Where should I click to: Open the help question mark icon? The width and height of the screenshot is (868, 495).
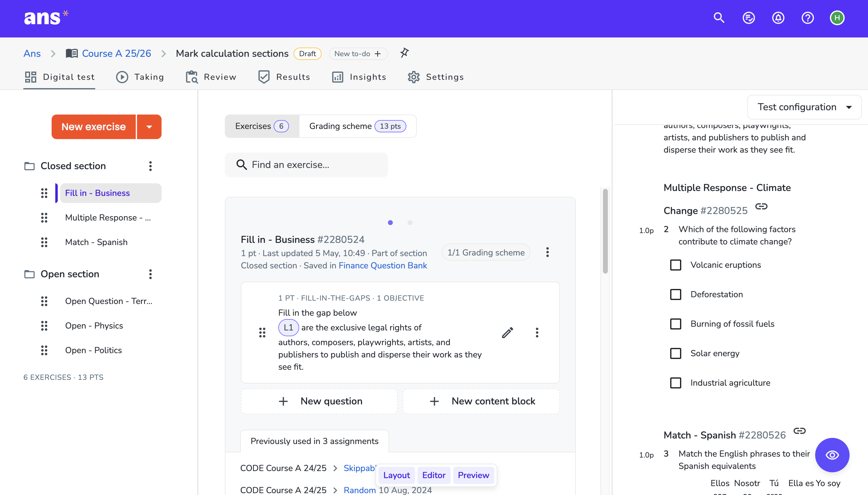pyautogui.click(x=807, y=18)
